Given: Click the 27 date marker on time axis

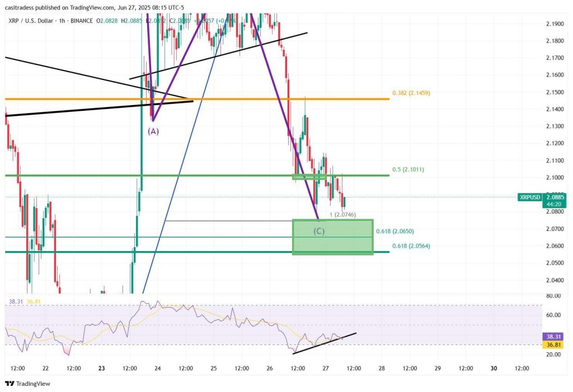Looking at the screenshot, I should coord(326,369).
